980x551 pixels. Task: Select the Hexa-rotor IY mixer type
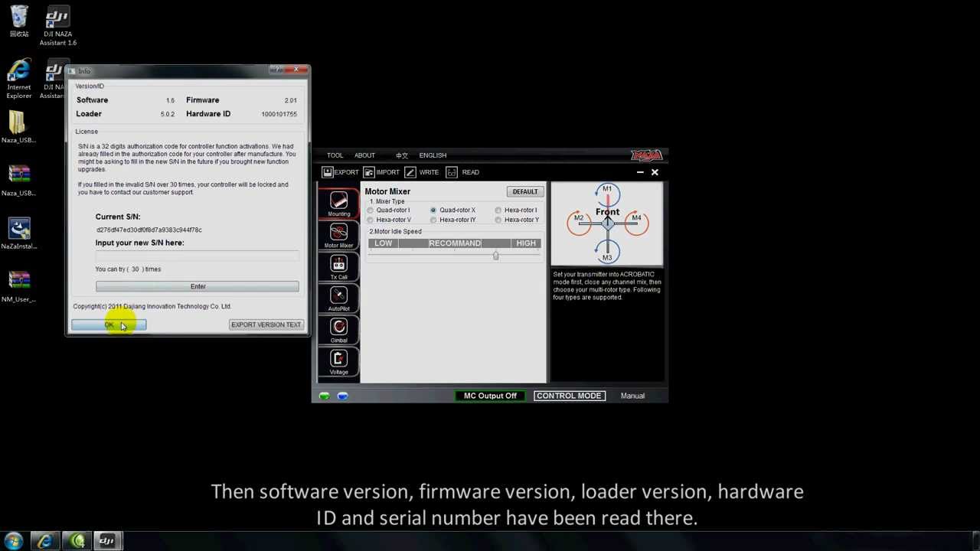tap(453, 220)
